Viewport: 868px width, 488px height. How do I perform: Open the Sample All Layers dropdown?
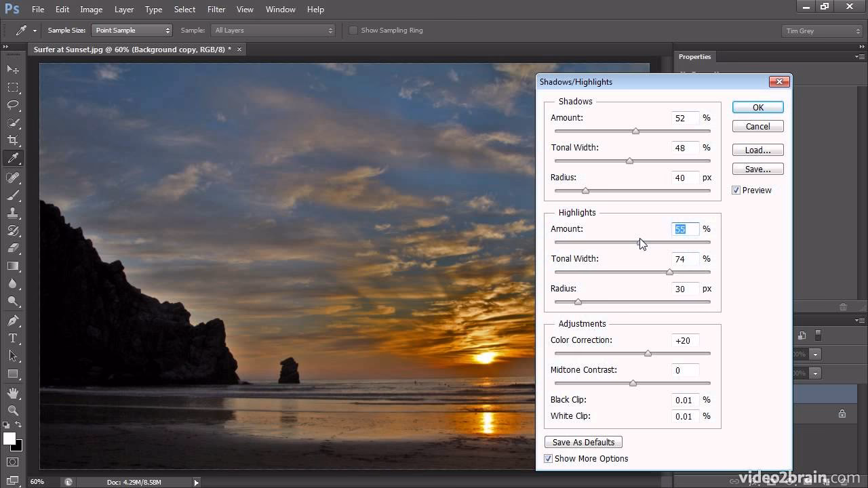tap(273, 30)
